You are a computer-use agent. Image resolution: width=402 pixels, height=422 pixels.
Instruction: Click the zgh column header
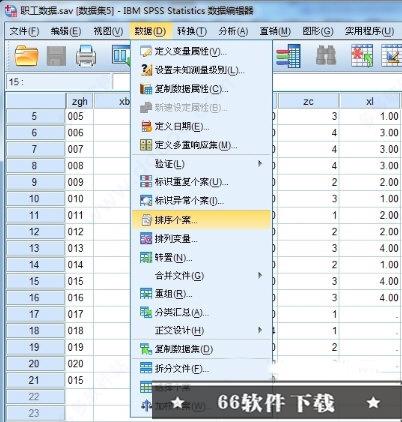click(x=79, y=101)
